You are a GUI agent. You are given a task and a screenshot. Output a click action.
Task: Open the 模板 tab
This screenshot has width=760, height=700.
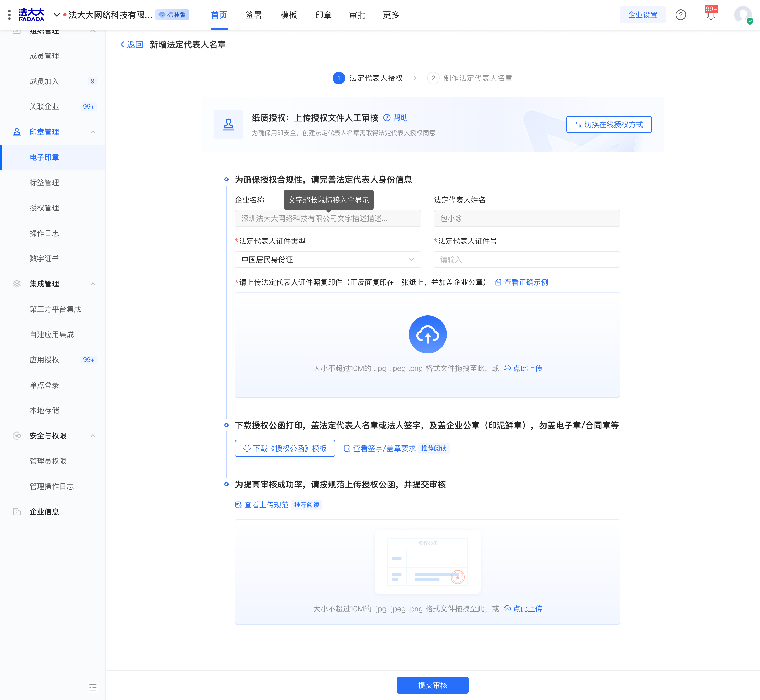tap(288, 15)
